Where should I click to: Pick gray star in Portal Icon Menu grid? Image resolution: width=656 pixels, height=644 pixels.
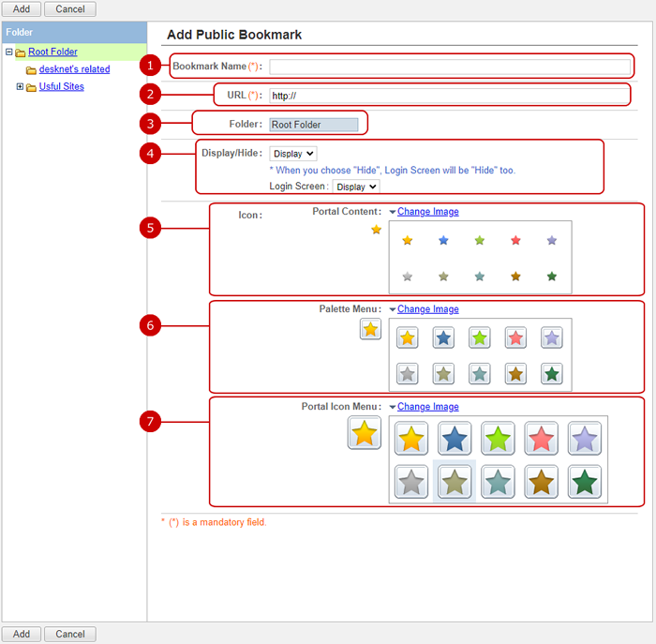click(411, 482)
